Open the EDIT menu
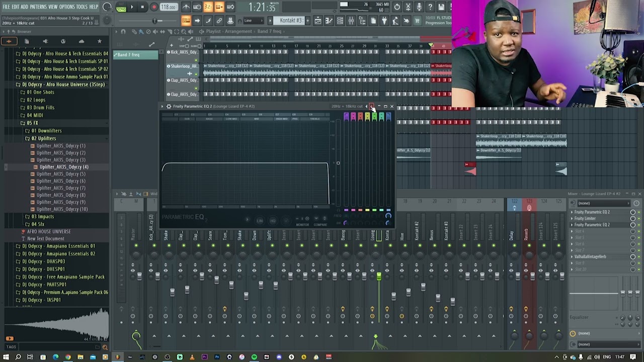The width and height of the screenshot is (644, 362). (x=16, y=7)
